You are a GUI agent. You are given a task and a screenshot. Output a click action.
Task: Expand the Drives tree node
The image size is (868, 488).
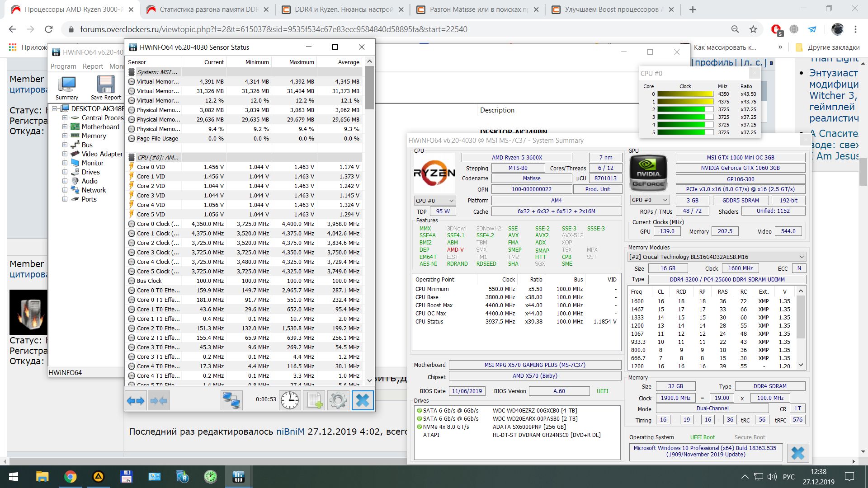pyautogui.click(x=65, y=172)
